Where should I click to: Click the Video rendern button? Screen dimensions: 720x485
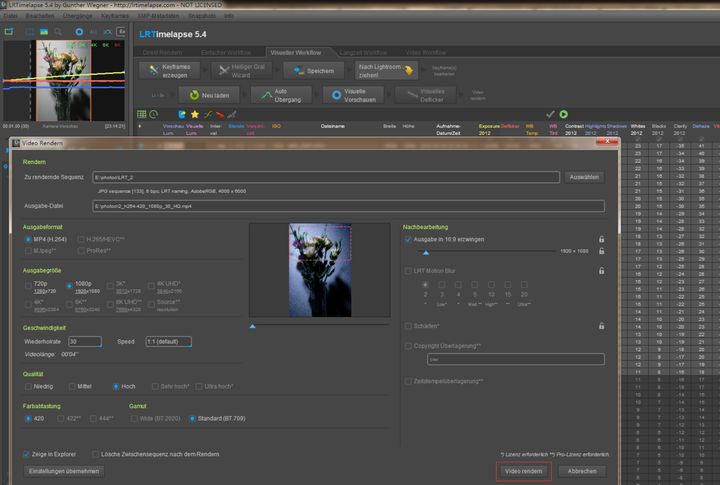point(523,471)
